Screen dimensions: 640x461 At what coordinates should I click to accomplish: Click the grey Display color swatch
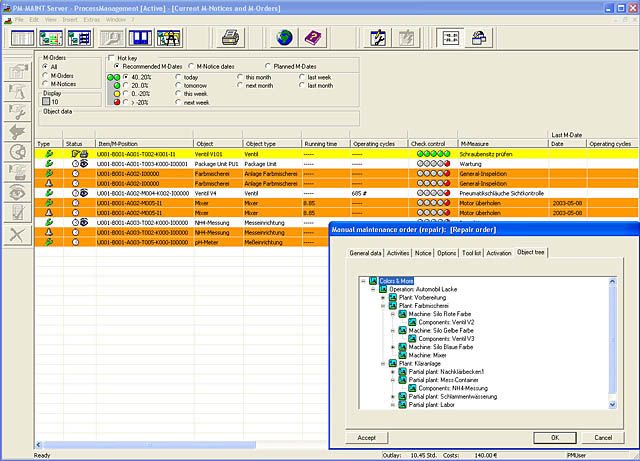tap(46, 101)
